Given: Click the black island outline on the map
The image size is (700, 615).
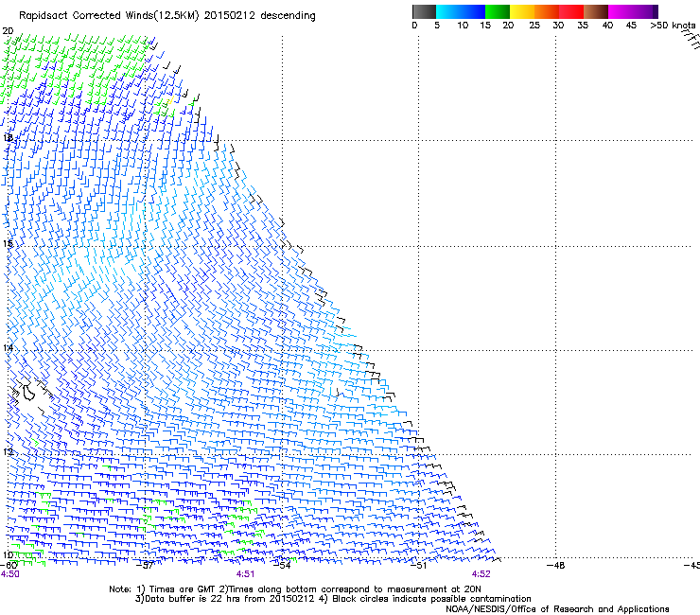Looking at the screenshot, I should pyautogui.click(x=28, y=392).
